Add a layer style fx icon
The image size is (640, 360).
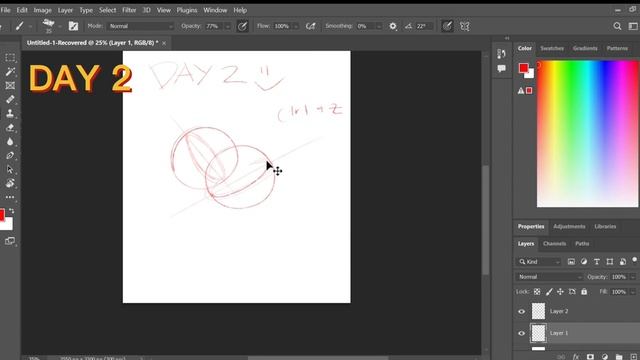576,357
